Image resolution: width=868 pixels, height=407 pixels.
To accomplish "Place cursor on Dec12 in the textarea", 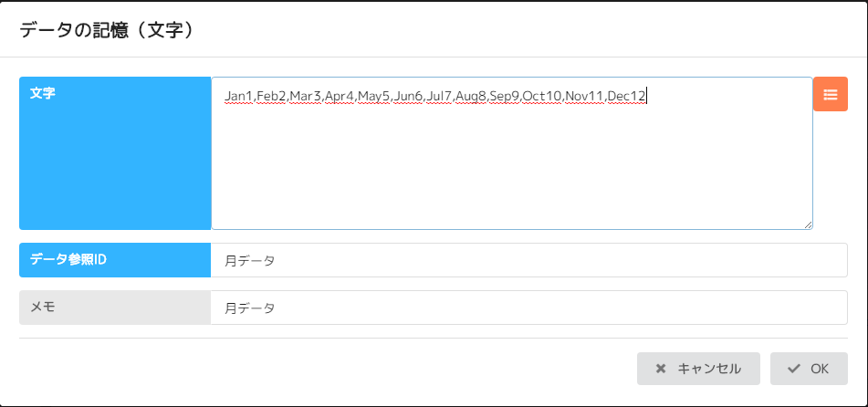I will coord(626,97).
